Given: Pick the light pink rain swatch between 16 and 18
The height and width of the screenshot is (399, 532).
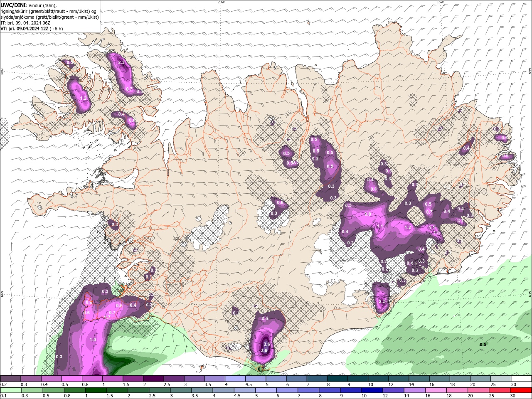Looking at the screenshot, I should tap(436, 390).
